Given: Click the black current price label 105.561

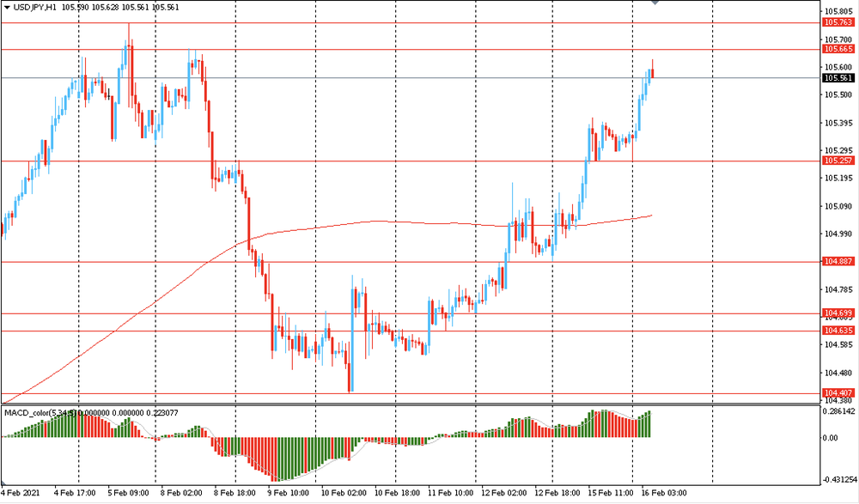Looking at the screenshot, I should tap(838, 78).
